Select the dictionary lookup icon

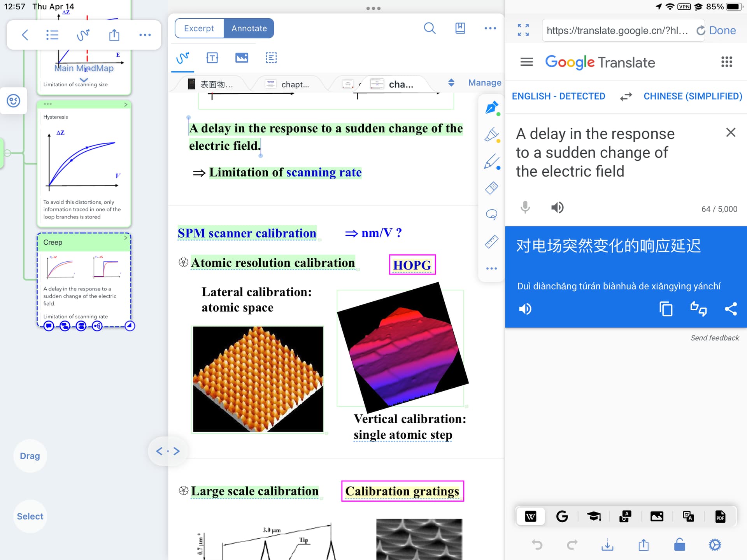(x=625, y=516)
